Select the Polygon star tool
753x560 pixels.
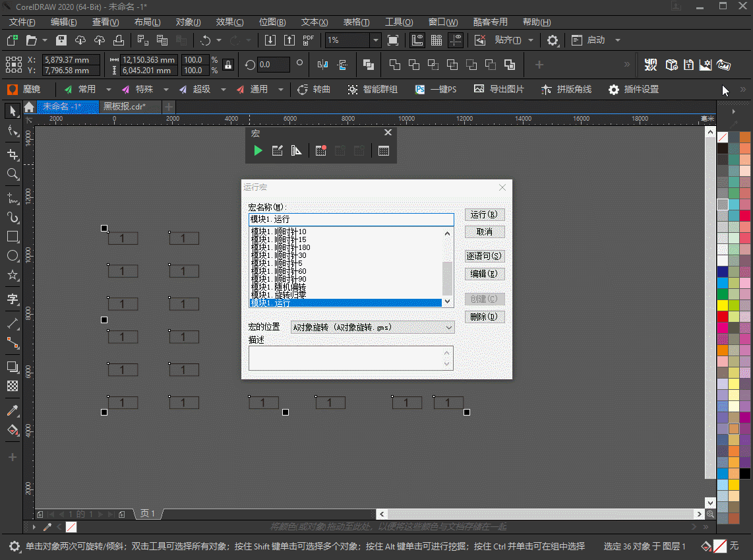pos(13,274)
